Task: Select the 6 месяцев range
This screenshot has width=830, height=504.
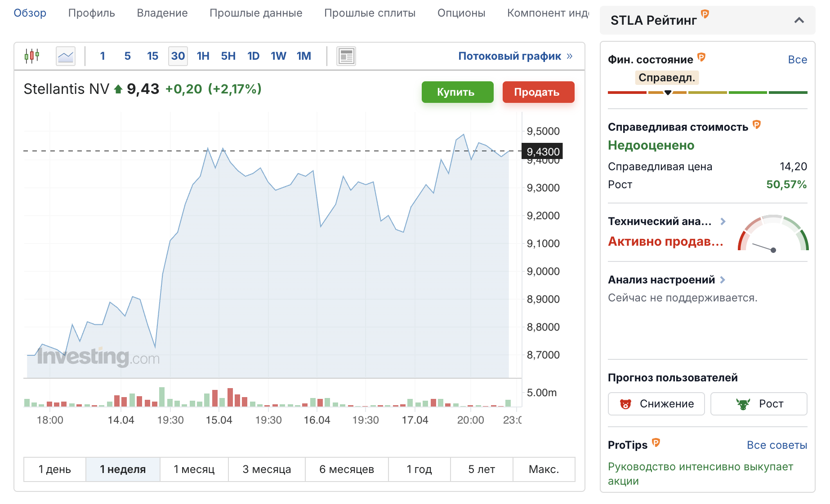Action: pyautogui.click(x=347, y=469)
